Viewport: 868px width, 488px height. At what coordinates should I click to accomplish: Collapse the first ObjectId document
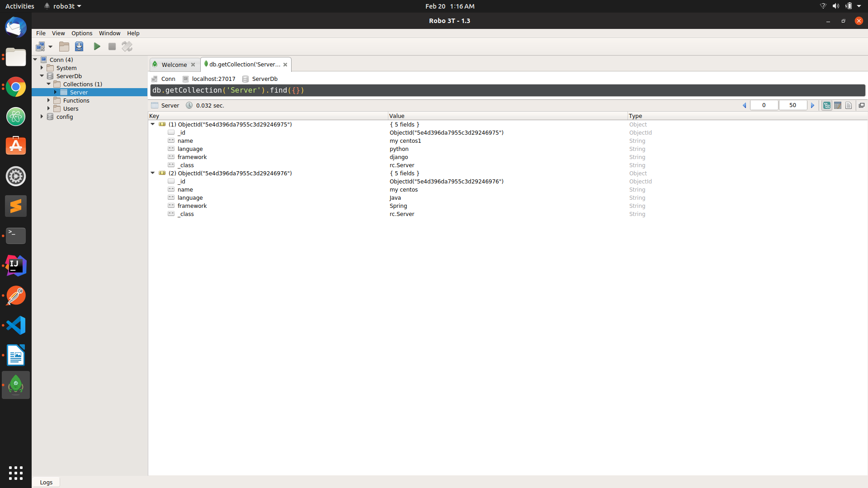pos(152,124)
